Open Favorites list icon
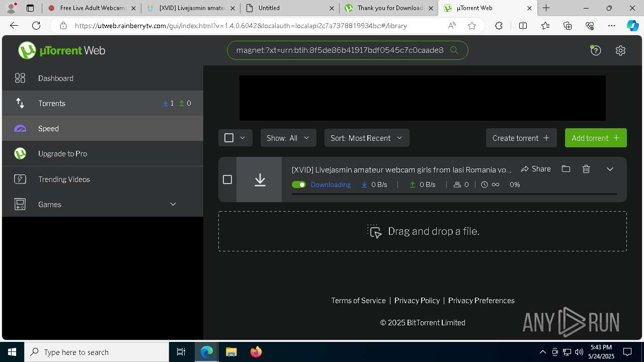 [x=545, y=26]
